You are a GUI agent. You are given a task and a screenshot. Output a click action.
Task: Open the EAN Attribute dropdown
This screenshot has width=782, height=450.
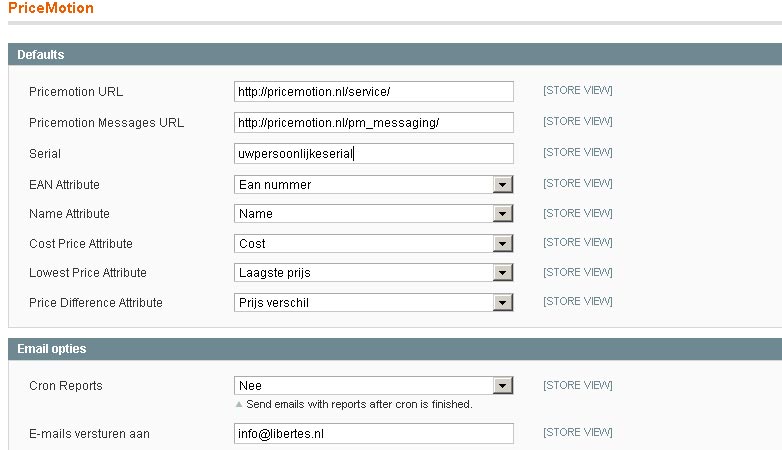click(374, 185)
